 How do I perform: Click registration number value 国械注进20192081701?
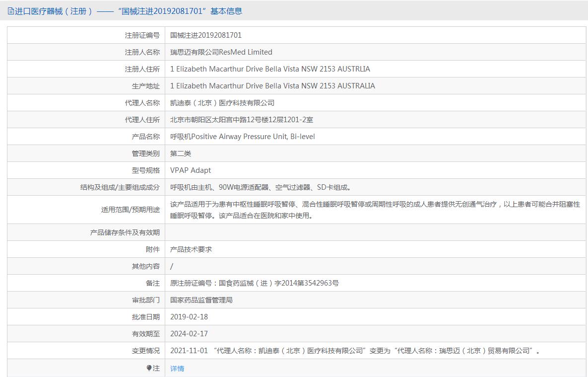[x=206, y=35]
